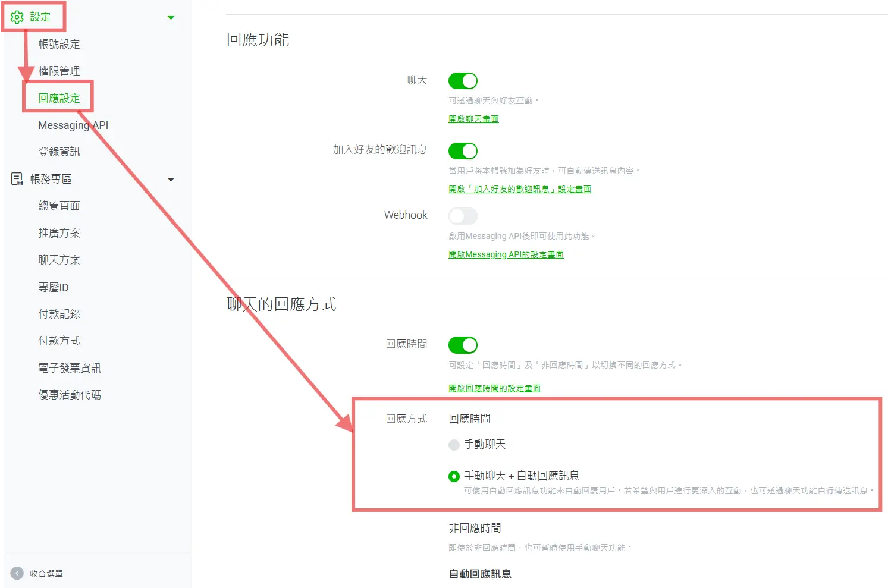Viewport: 888px width, 588px height.
Task: Turn off the 回應時間 toggle
Action: click(463, 345)
